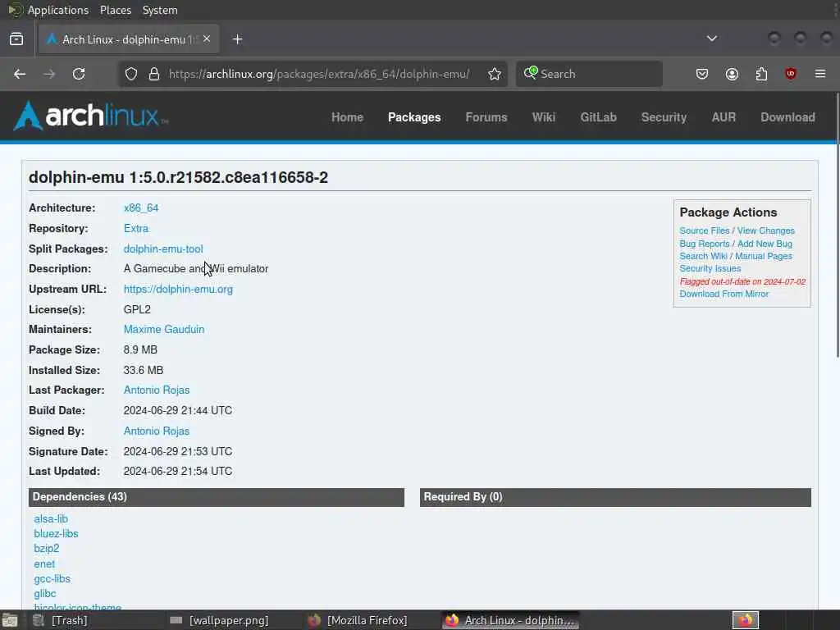Open the Forums nav item
The height and width of the screenshot is (630, 840).
486,117
